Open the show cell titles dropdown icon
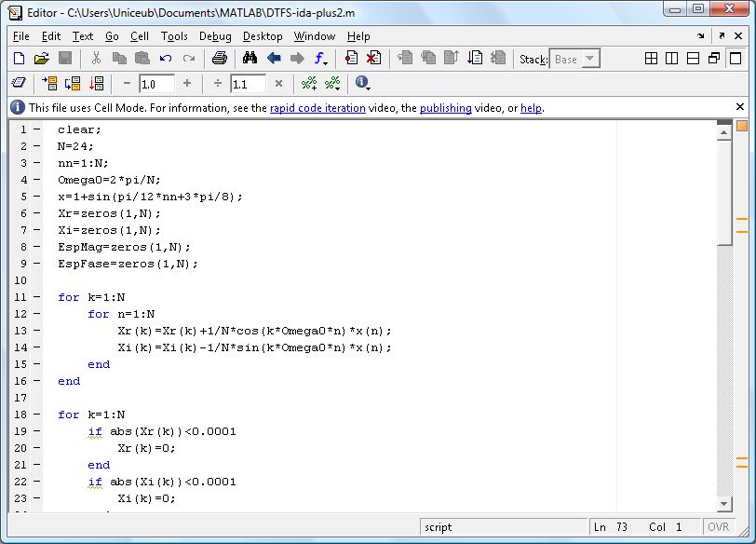This screenshot has width=756, height=544. tap(332, 84)
